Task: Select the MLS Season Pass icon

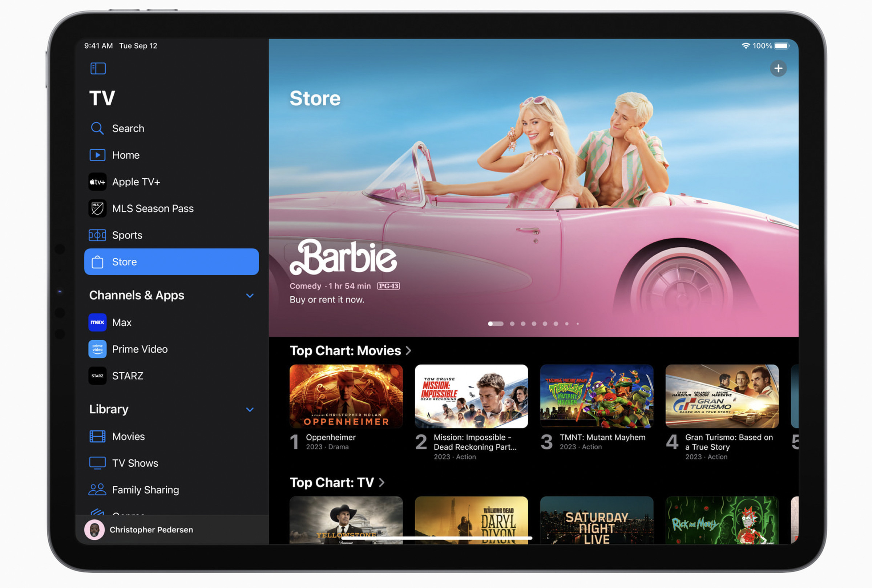Action: coord(97,208)
